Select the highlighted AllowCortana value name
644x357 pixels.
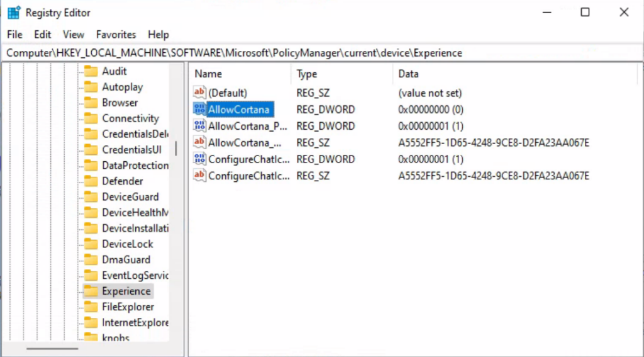[240, 110]
